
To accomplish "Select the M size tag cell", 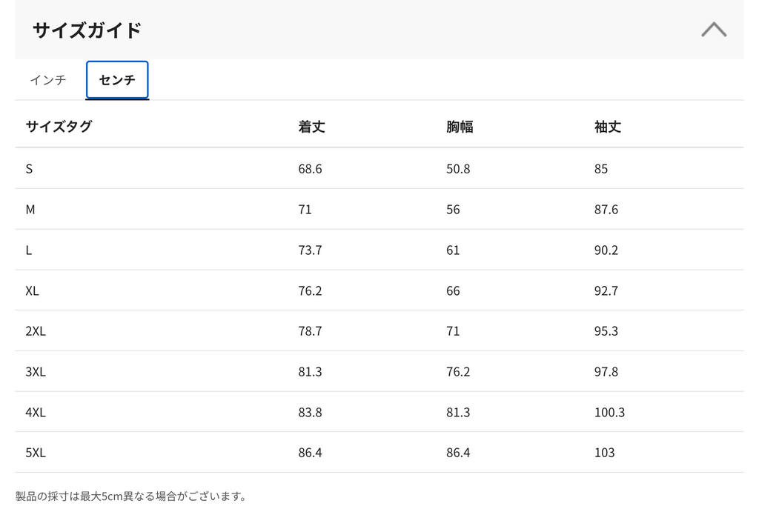I will point(30,210).
